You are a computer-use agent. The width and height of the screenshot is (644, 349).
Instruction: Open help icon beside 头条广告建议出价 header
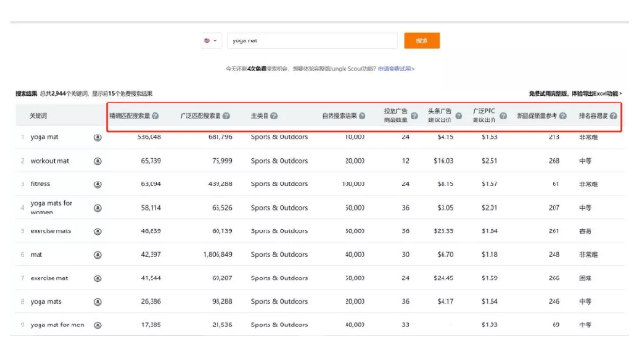coord(459,116)
